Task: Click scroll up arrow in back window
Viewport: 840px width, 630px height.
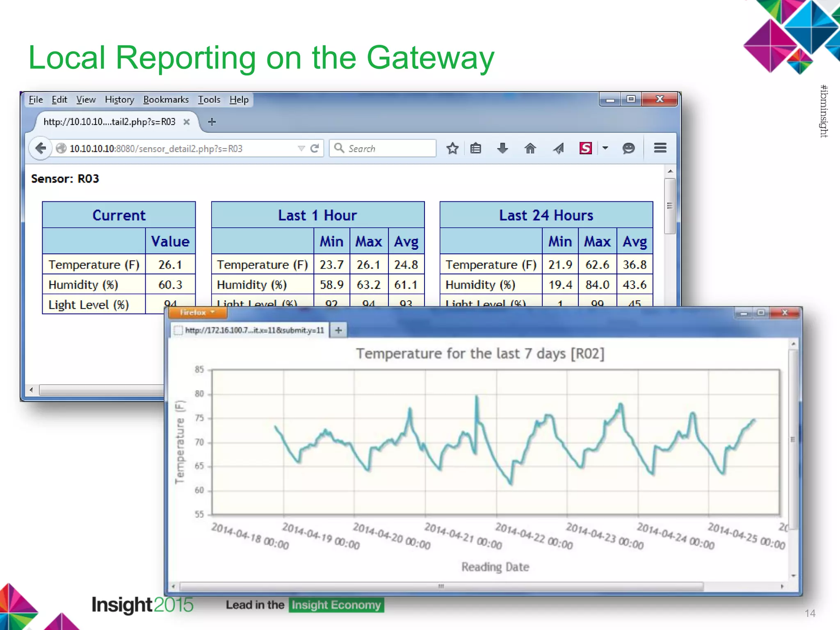Action: coord(670,171)
